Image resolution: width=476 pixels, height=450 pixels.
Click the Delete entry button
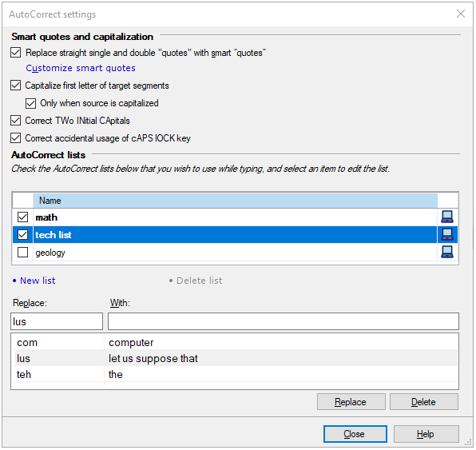click(424, 402)
